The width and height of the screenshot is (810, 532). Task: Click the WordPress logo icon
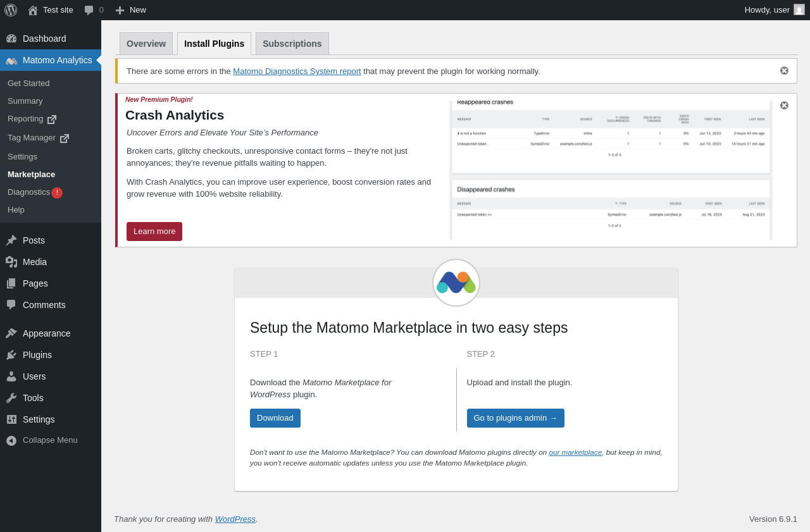tap(11, 10)
